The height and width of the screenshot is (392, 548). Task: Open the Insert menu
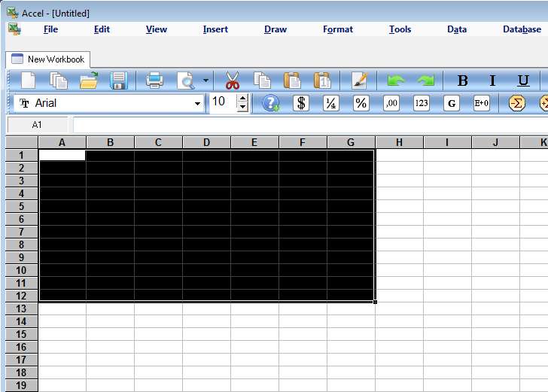click(215, 29)
